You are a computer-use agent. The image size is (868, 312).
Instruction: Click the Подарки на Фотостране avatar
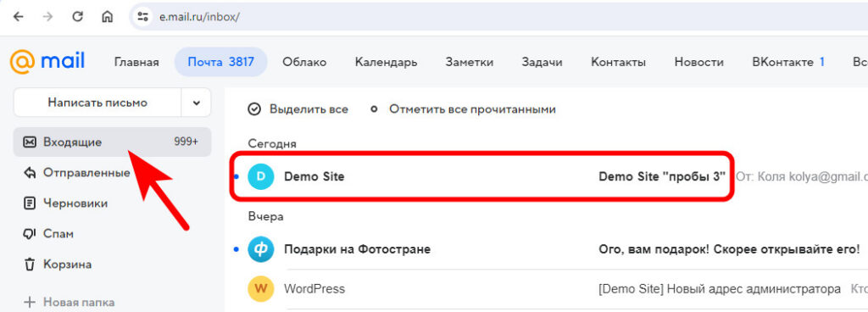(261, 249)
